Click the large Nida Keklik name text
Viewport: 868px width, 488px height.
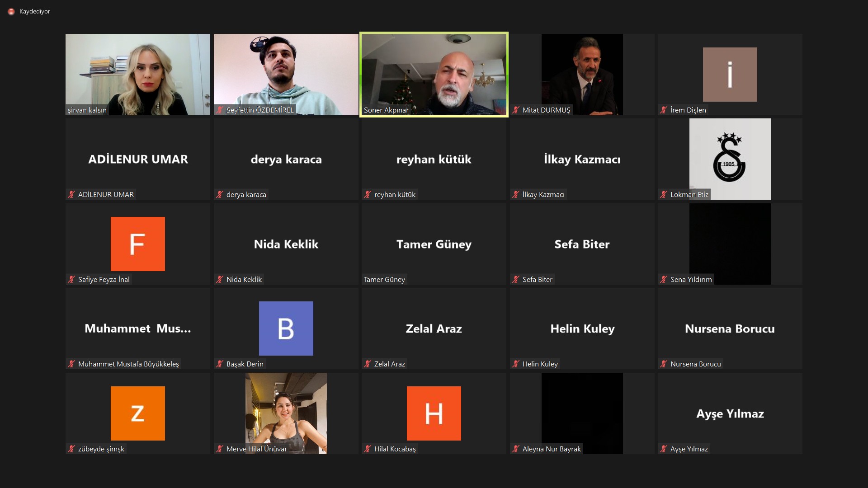286,244
